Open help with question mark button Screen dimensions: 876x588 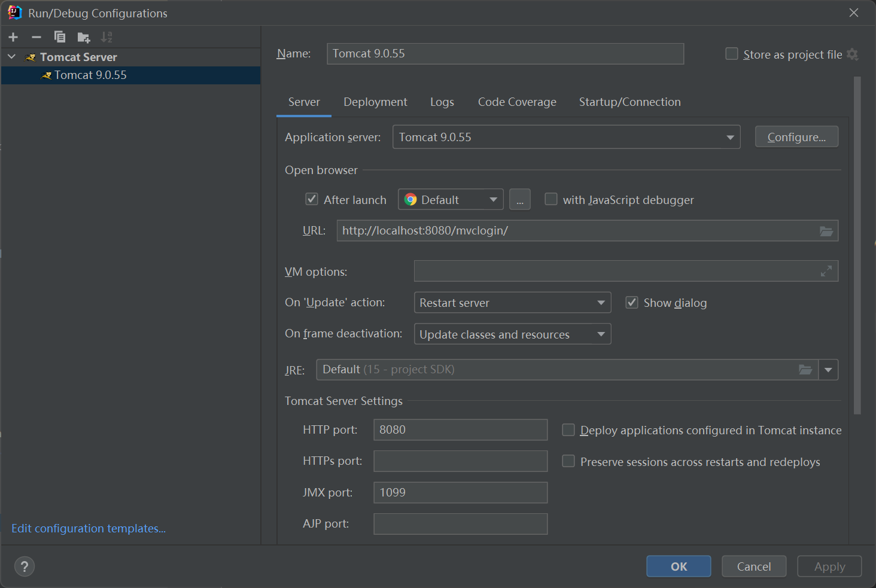click(25, 566)
